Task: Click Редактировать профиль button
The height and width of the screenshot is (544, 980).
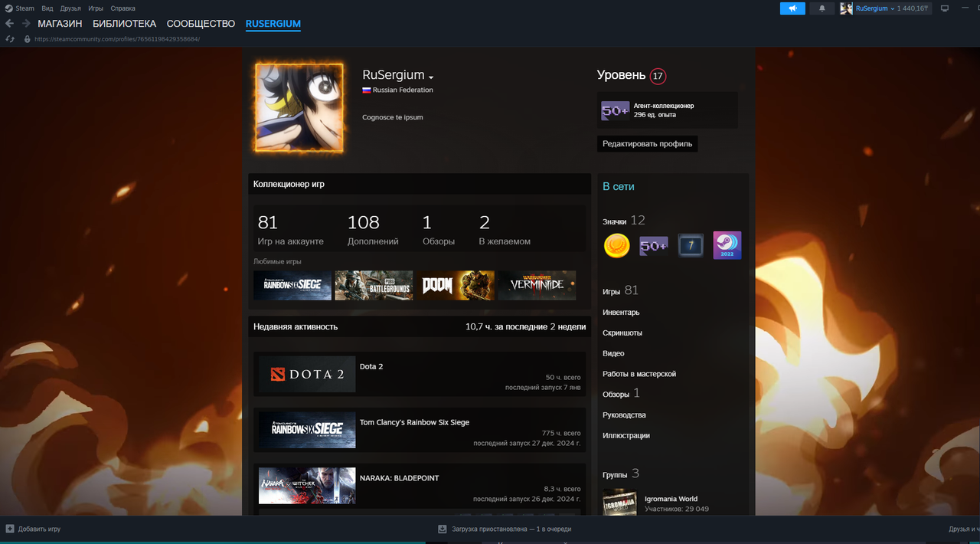Action: (x=647, y=143)
